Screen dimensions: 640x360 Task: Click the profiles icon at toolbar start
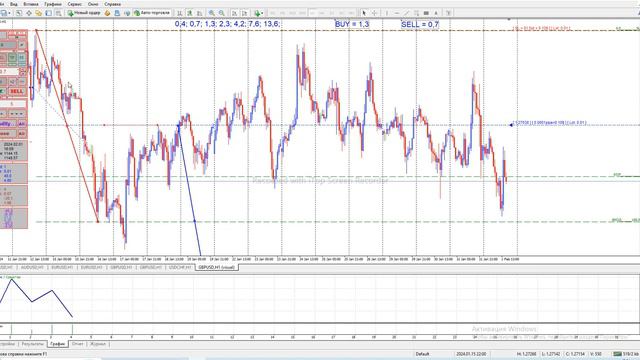tap(4, 13)
